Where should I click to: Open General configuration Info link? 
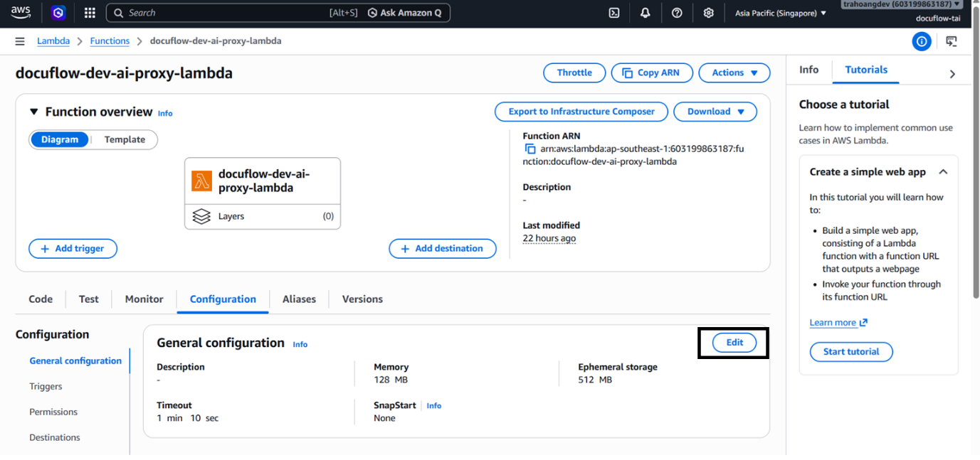coord(300,344)
